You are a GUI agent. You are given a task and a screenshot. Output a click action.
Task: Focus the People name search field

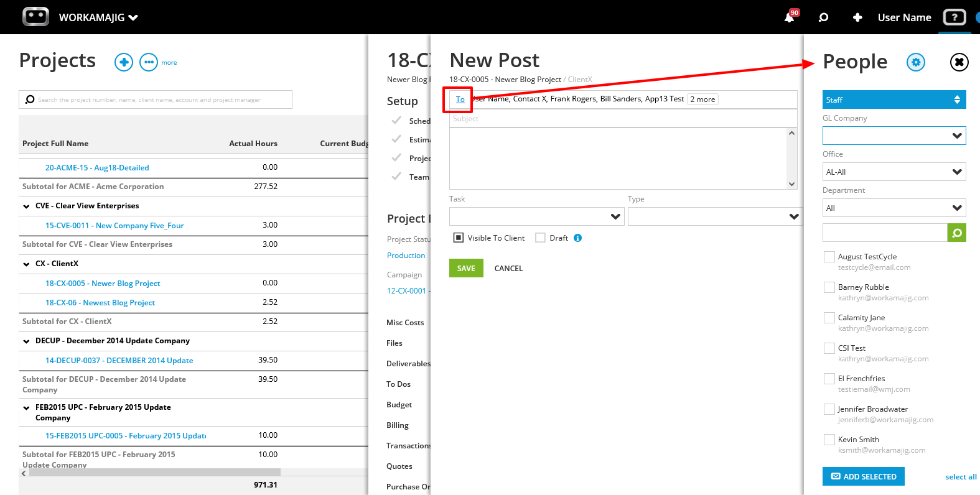(885, 233)
